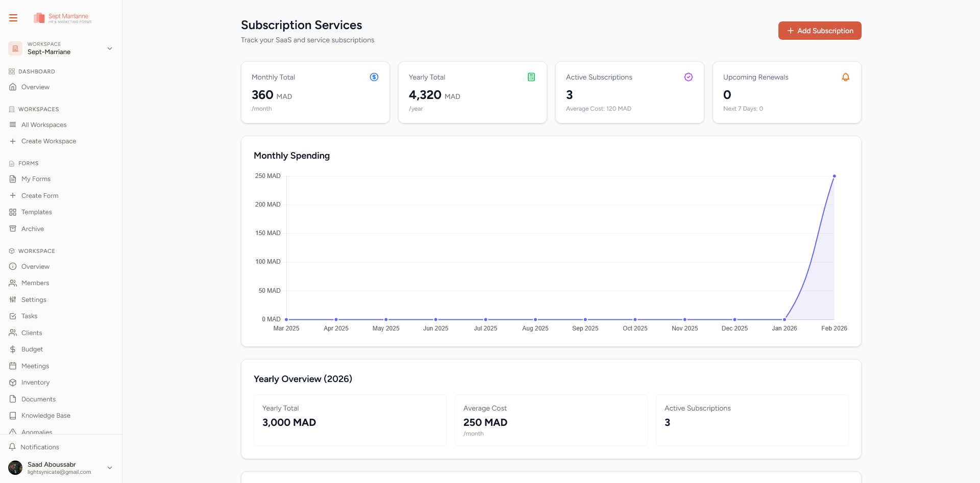Open Budget via its dollar icon
The width and height of the screenshot is (980, 483).
tap(13, 349)
